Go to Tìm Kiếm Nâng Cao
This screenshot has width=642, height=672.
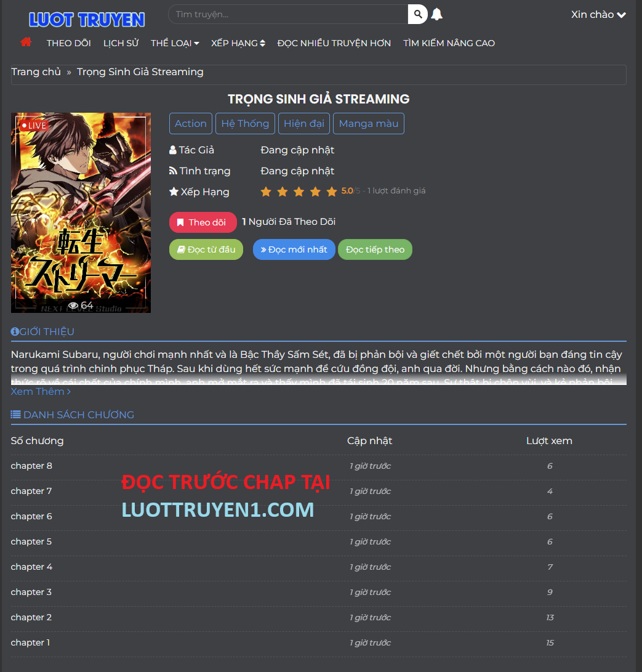click(x=449, y=43)
